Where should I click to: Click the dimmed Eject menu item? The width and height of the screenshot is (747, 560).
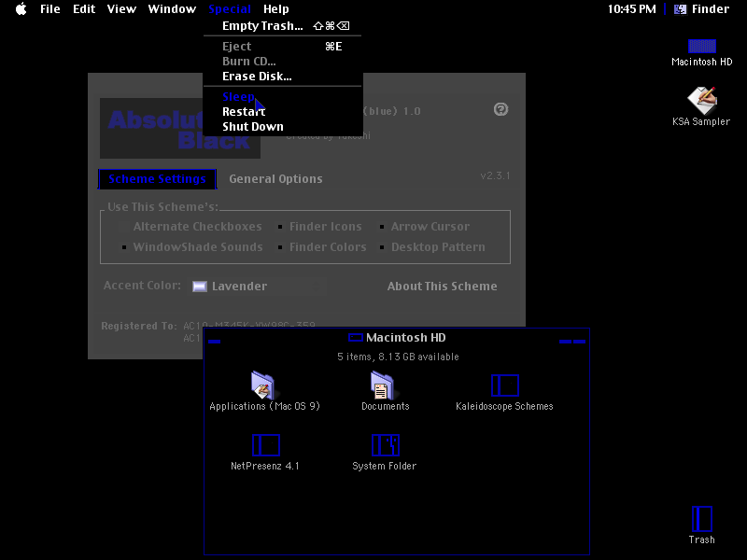click(283, 46)
